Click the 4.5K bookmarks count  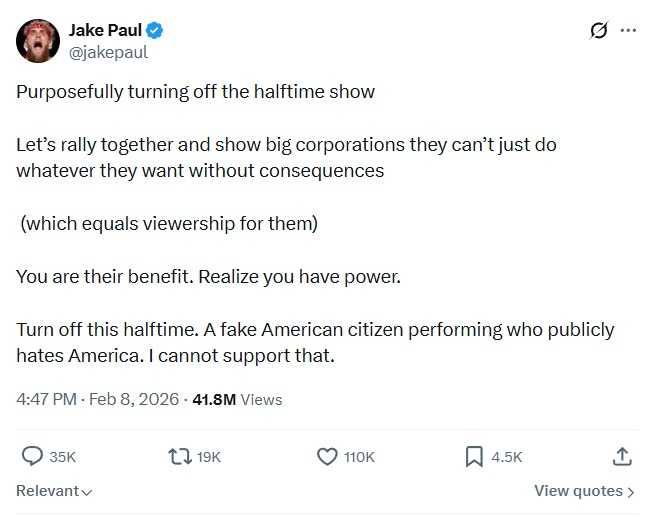[507, 457]
